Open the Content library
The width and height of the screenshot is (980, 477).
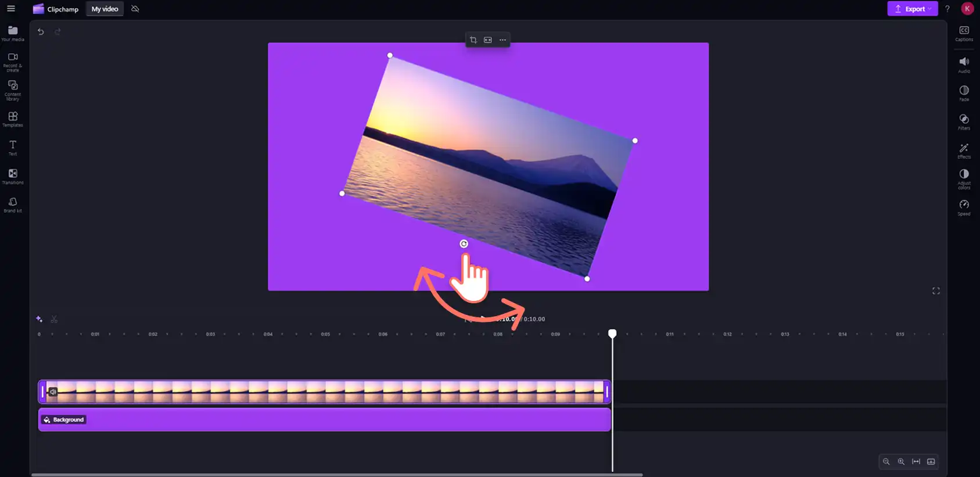click(x=13, y=90)
